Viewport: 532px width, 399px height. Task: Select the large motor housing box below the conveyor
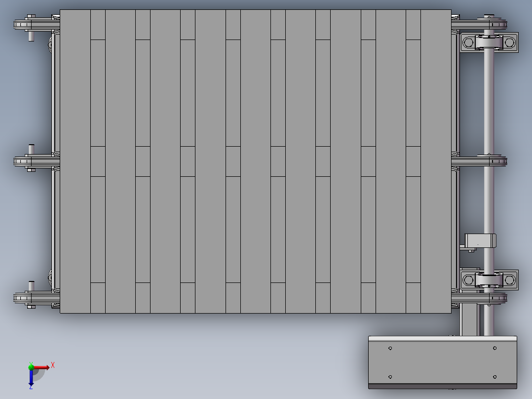(x=442, y=362)
